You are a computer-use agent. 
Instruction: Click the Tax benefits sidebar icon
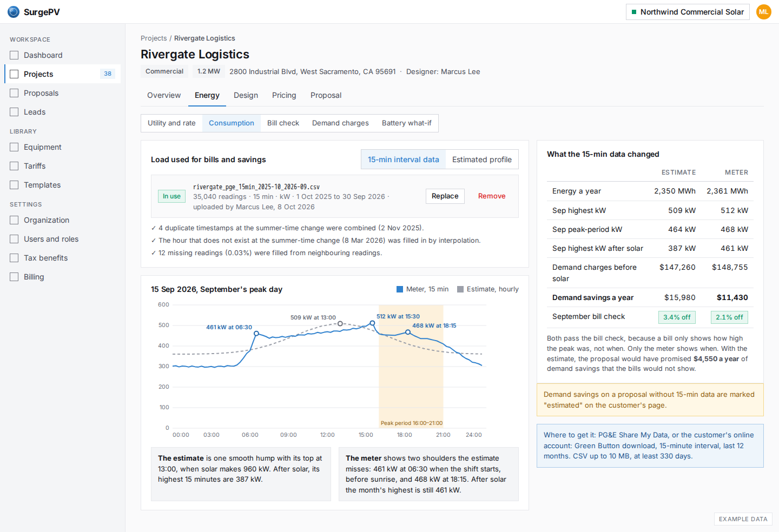coord(14,258)
